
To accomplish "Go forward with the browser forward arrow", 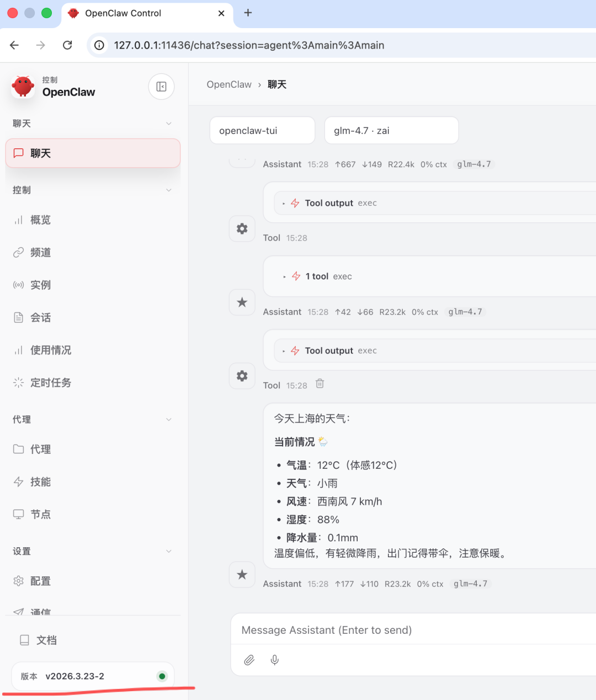I will click(x=41, y=45).
